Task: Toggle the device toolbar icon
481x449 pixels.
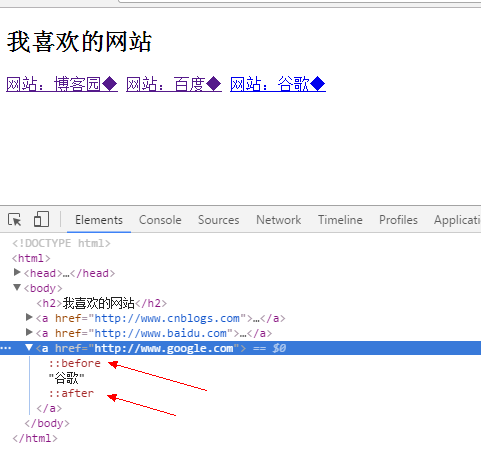Action: pyautogui.click(x=41, y=219)
